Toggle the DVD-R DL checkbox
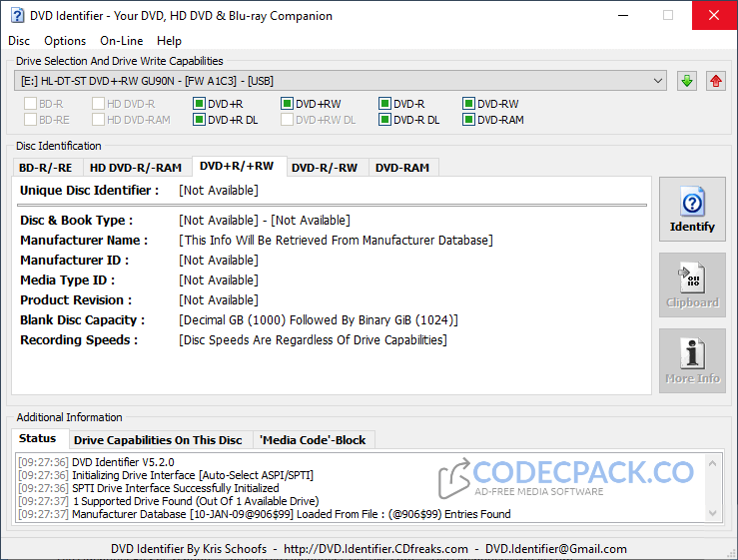This screenshot has height=560, width=738. point(384,120)
